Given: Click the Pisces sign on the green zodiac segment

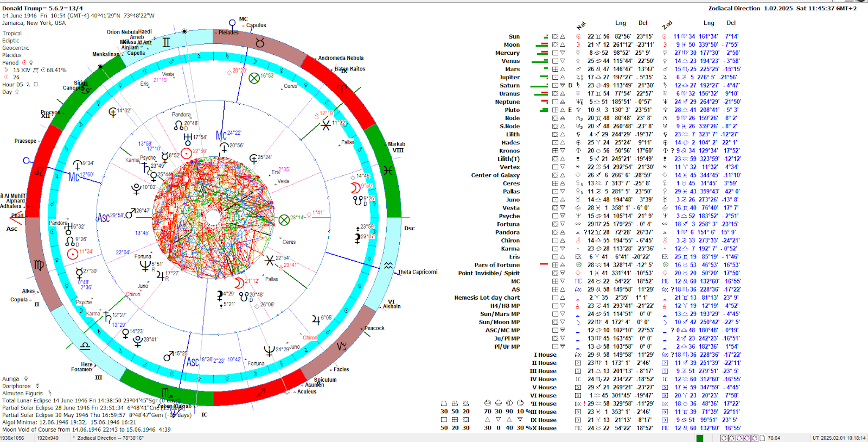Looking at the screenshot, I should pyautogui.click(x=387, y=171).
